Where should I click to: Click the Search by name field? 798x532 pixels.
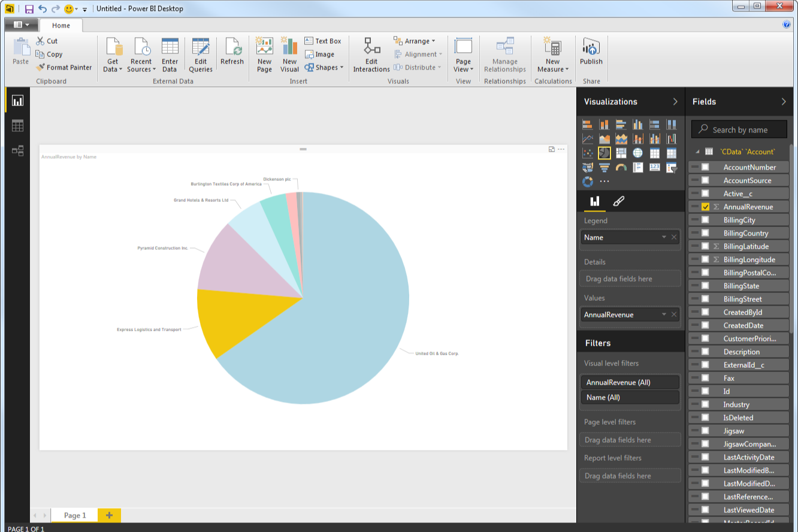pyautogui.click(x=739, y=129)
